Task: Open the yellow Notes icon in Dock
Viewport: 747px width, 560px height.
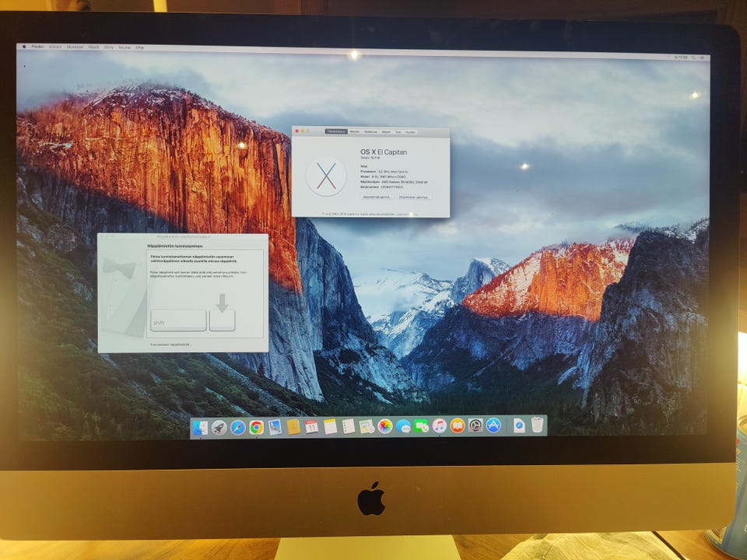Action: [330, 426]
